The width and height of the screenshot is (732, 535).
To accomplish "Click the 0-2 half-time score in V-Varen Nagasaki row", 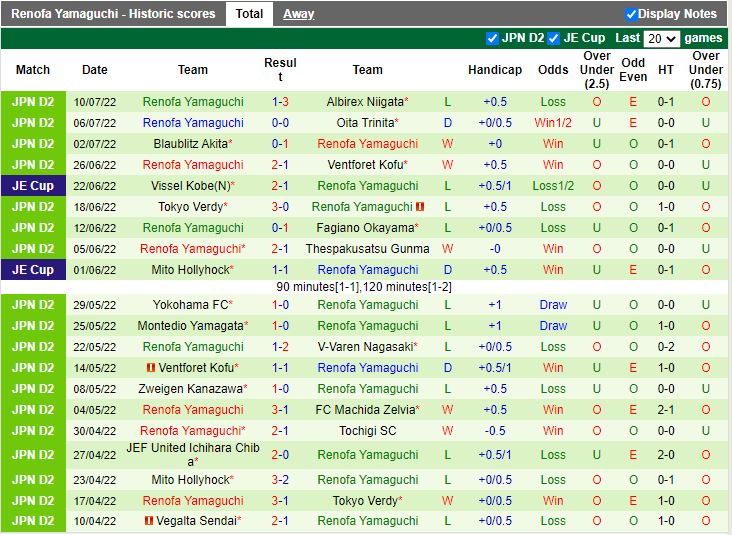I will [x=666, y=347].
